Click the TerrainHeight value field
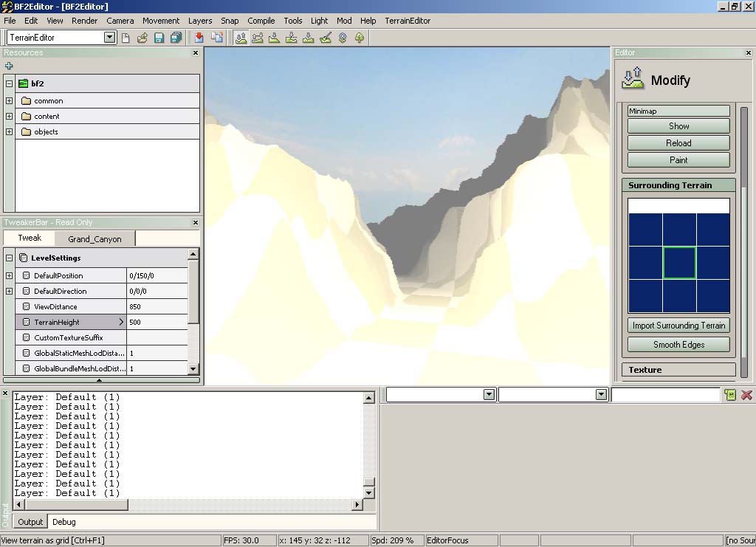The image size is (756, 547). tap(157, 323)
